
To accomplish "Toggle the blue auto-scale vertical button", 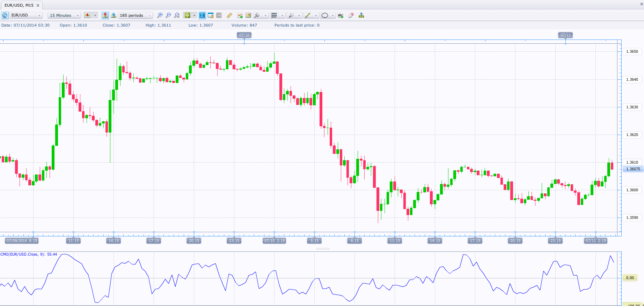I will coord(202,15).
